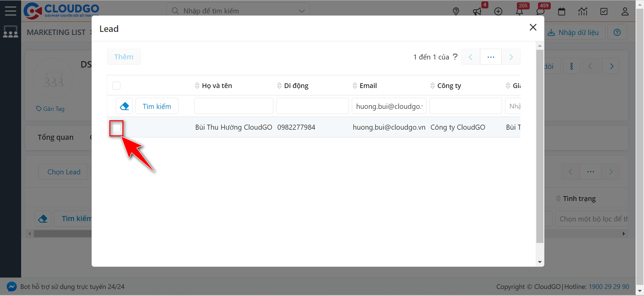This screenshot has height=296, width=644.
Task: Tick the checkbox for Bùi Thu Hường CloudGO
Action: coord(116,128)
